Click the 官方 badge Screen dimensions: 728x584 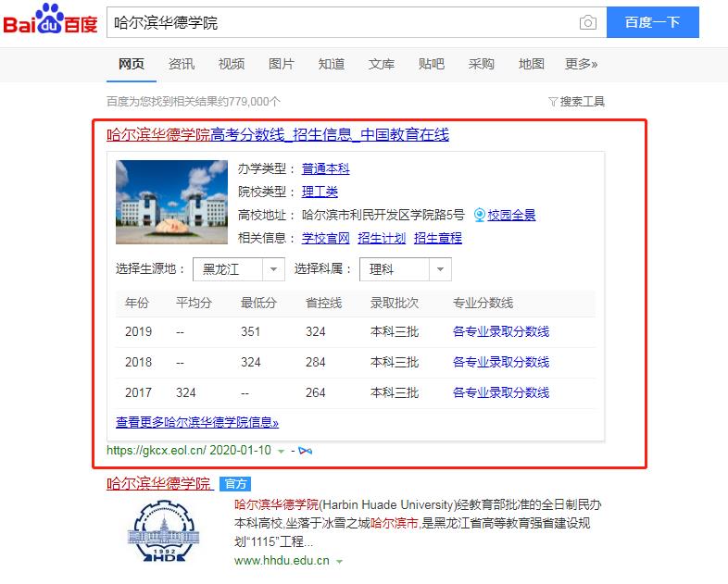[x=235, y=484]
